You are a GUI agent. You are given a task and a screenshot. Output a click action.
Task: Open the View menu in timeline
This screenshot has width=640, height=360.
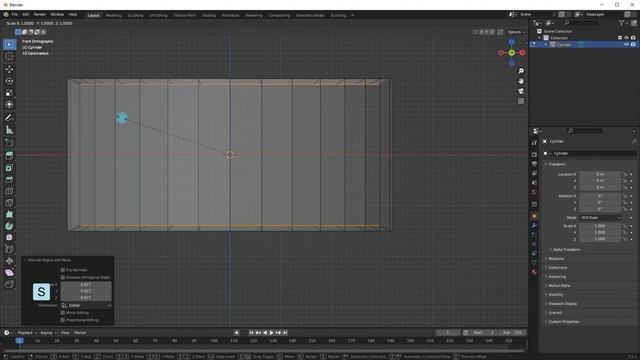[x=65, y=333]
